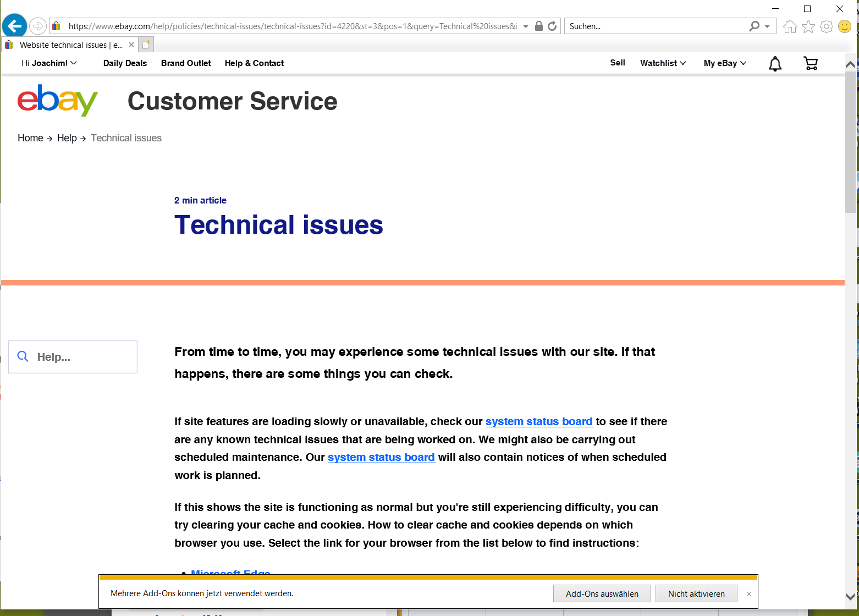Image resolution: width=859 pixels, height=616 pixels.
Task: Open the Daily Deals menu
Action: coord(125,63)
